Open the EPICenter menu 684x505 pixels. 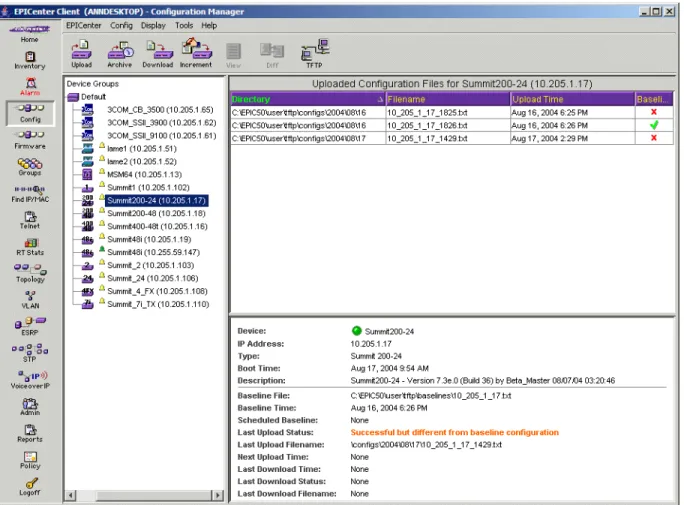tap(83, 26)
